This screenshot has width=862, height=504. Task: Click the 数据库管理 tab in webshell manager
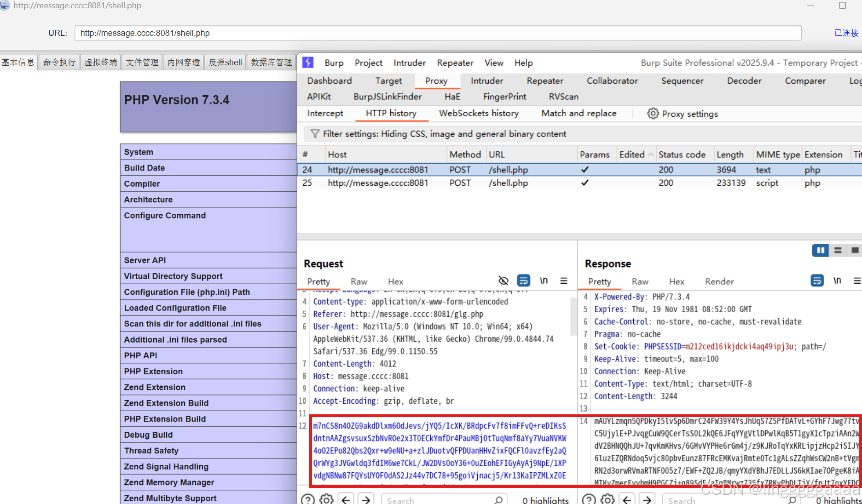click(x=272, y=62)
